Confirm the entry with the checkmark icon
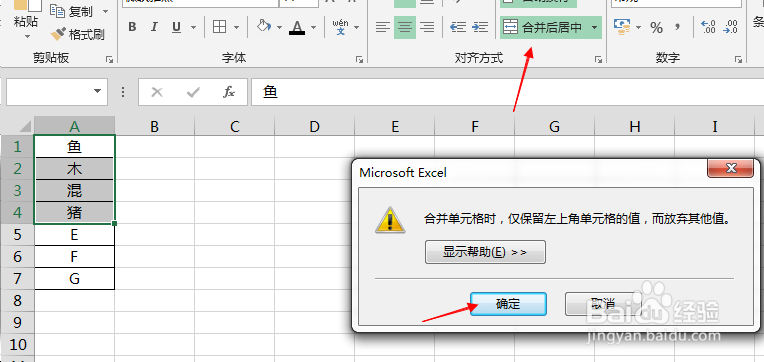The image size is (764, 362). pyautogui.click(x=193, y=92)
